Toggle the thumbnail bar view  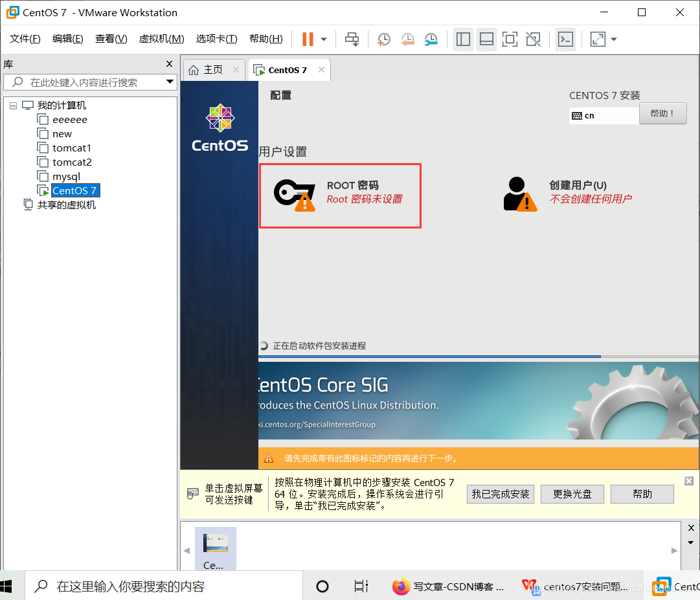(x=486, y=39)
